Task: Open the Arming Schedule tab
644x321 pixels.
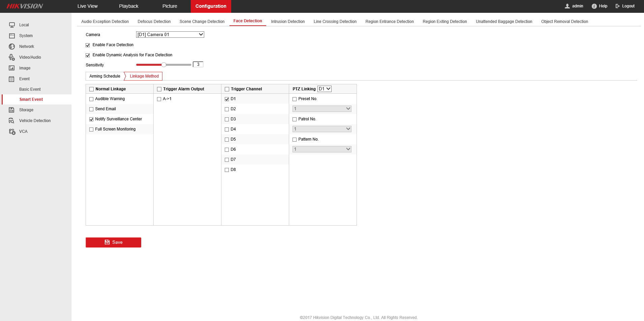Action: coord(105,76)
